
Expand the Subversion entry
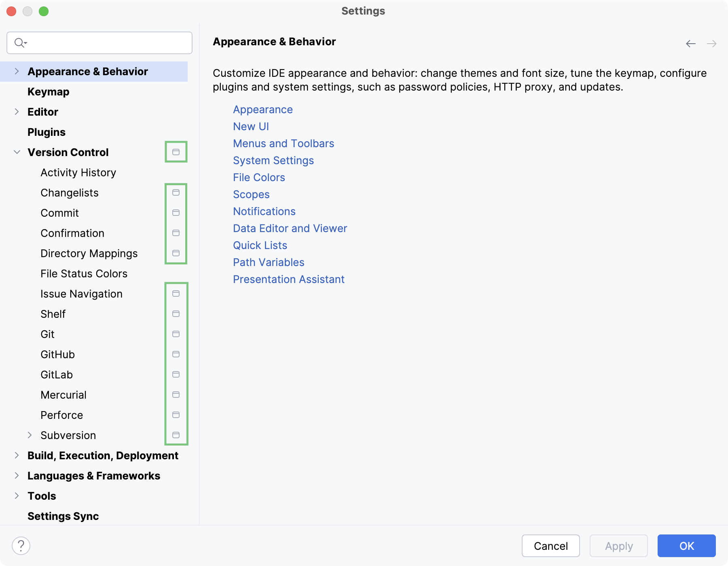pos(30,435)
